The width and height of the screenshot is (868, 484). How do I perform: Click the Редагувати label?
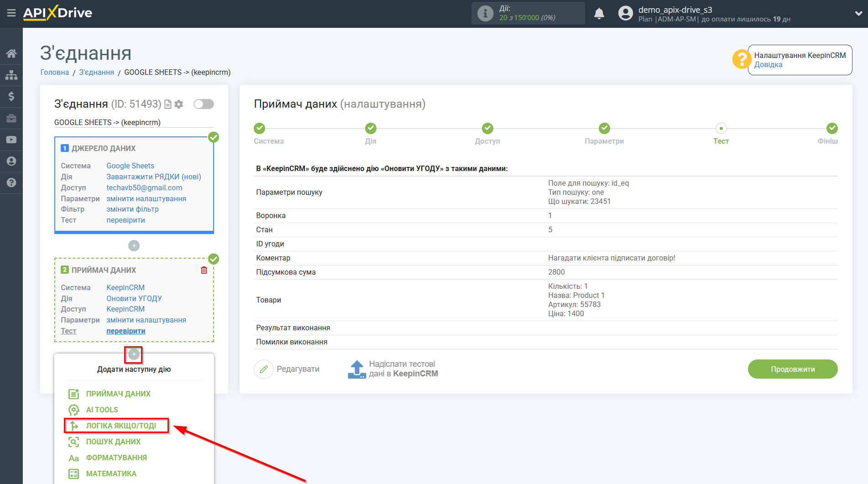coord(298,369)
